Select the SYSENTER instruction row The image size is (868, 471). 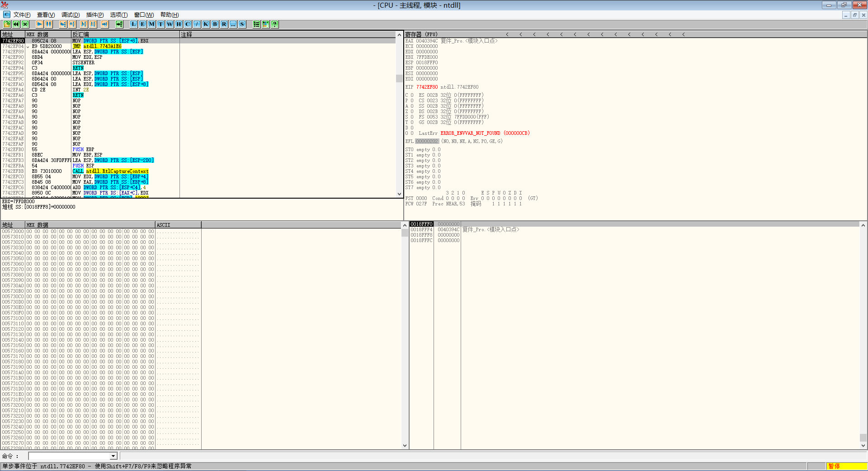(x=198, y=62)
